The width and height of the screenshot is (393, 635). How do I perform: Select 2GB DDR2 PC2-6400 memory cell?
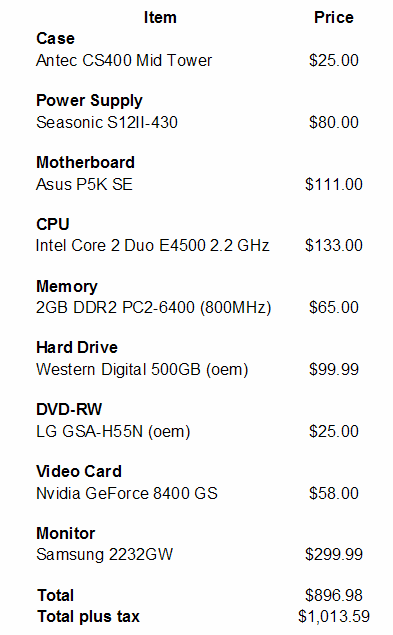pos(154,308)
